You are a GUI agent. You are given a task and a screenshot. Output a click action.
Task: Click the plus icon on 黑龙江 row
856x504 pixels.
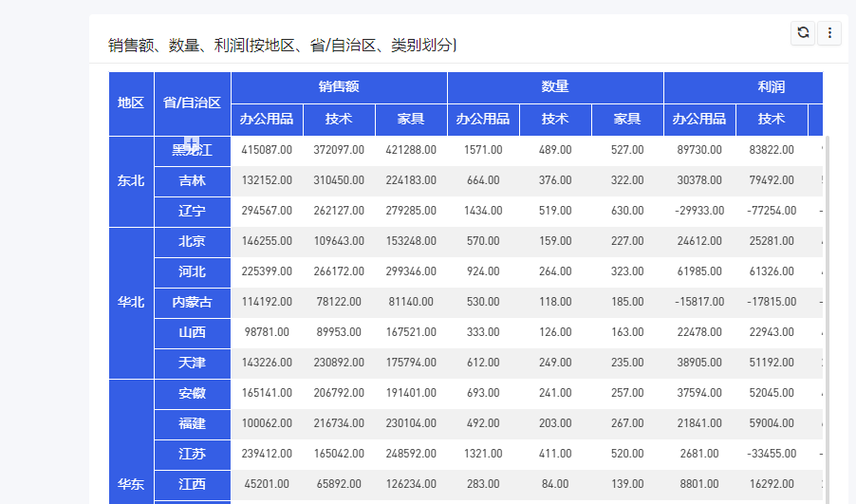tap(191, 142)
